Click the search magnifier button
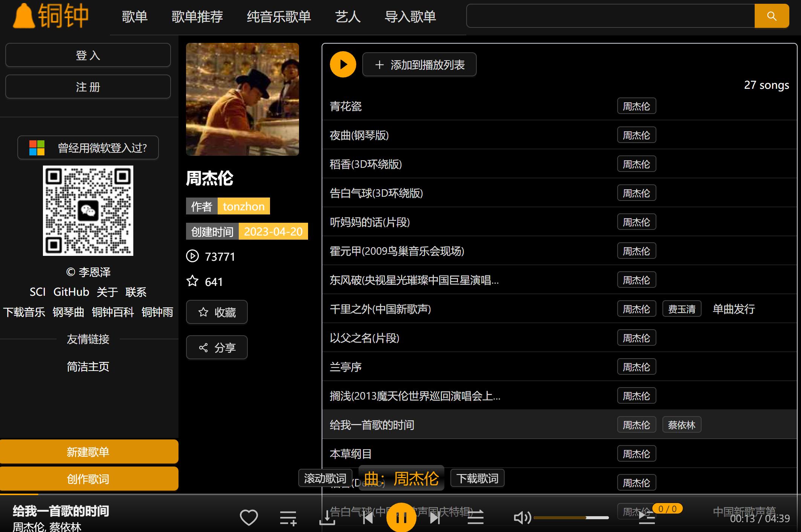The width and height of the screenshot is (801, 532). 772,16
